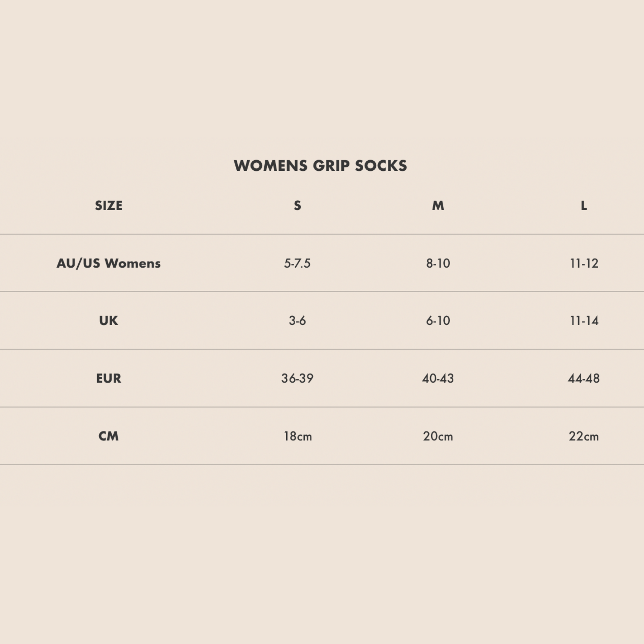The width and height of the screenshot is (644, 644).
Task: Click the L size column header
Action: [584, 205]
